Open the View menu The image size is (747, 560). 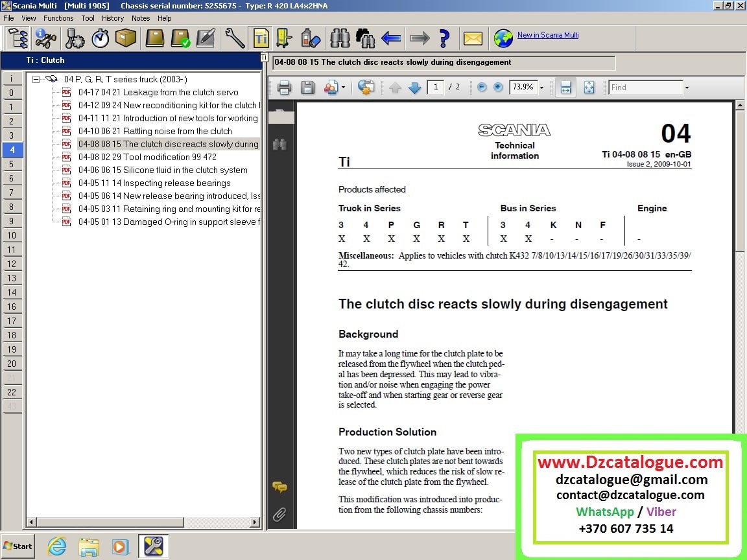pyautogui.click(x=29, y=18)
